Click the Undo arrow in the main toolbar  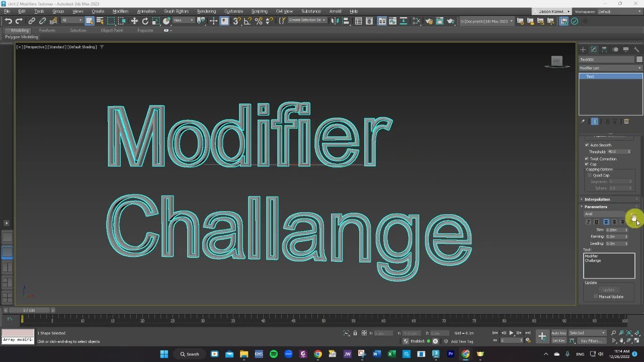click(9, 21)
